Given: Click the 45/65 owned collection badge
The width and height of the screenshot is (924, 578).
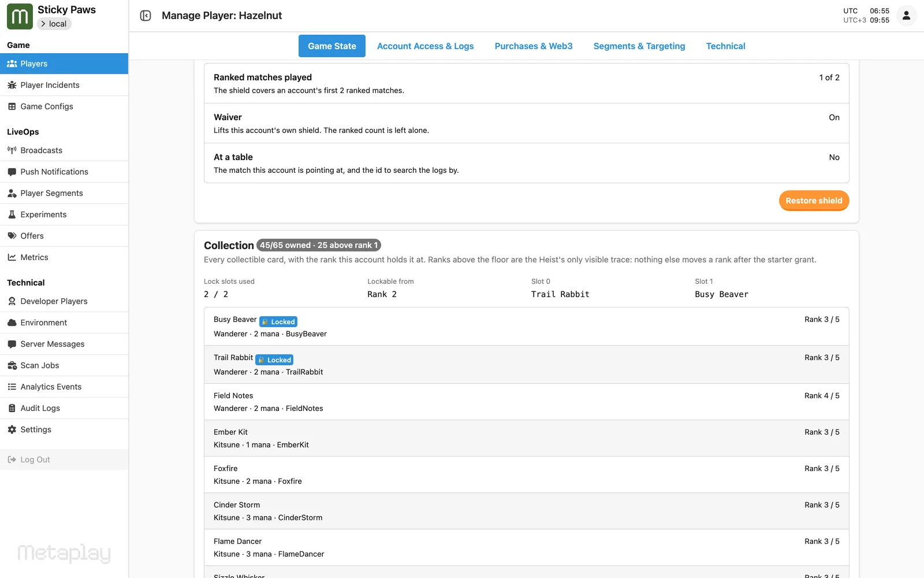Looking at the screenshot, I should [x=319, y=245].
